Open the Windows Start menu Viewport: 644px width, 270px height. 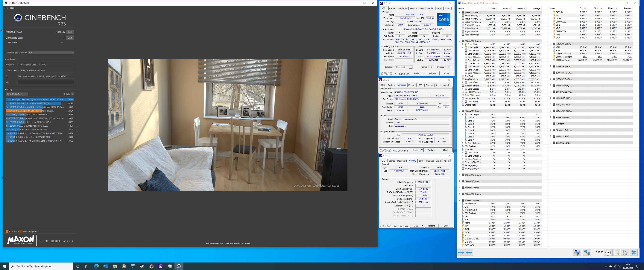pyautogui.click(x=4, y=266)
